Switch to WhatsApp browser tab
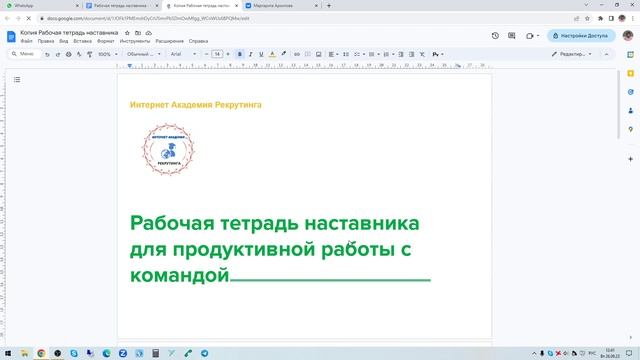640x360 pixels. [x=42, y=6]
